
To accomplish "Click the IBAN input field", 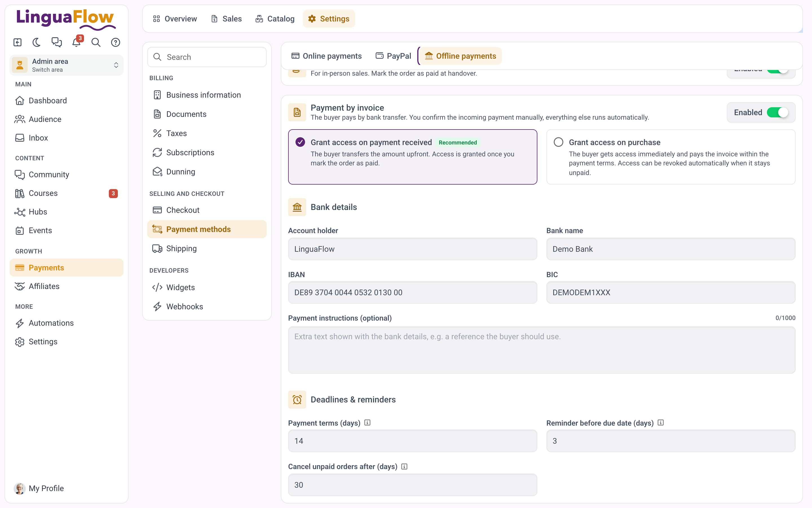I will [412, 292].
